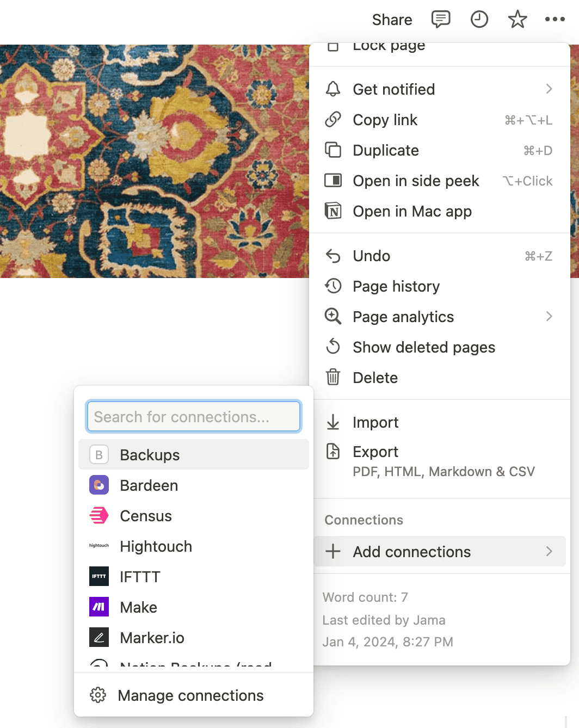Open the comments panel icon
Viewport: 579px width, 728px height.
(441, 19)
